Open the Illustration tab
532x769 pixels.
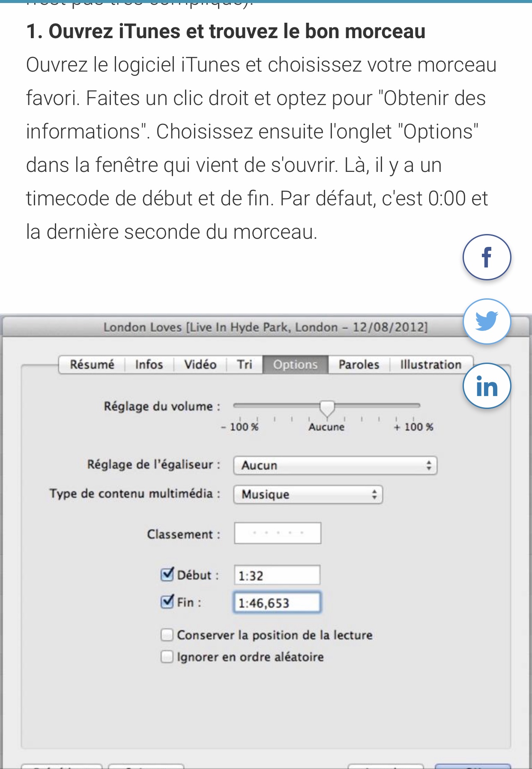click(430, 365)
